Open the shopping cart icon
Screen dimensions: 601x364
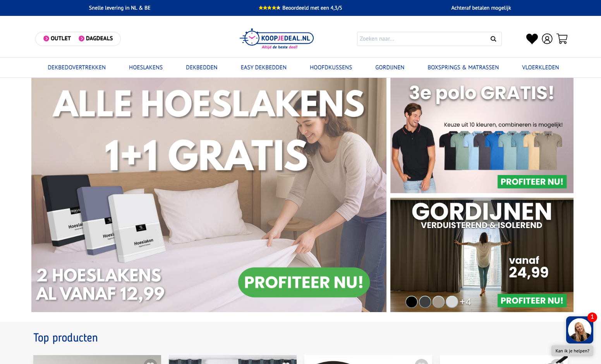[562, 39]
